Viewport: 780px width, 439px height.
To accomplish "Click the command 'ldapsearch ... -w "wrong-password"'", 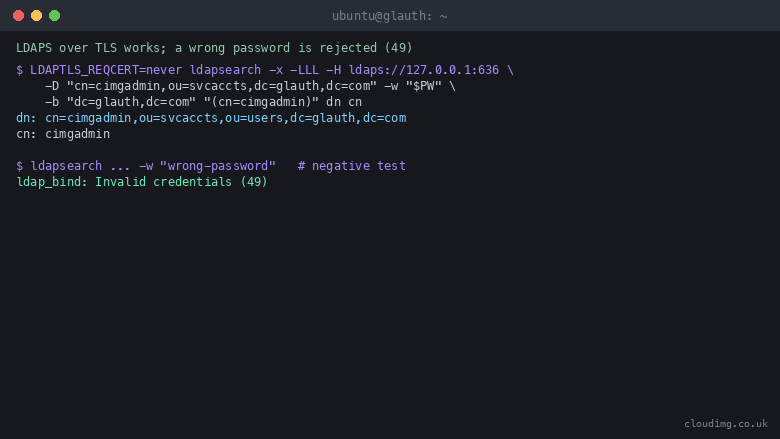I will click(x=153, y=166).
